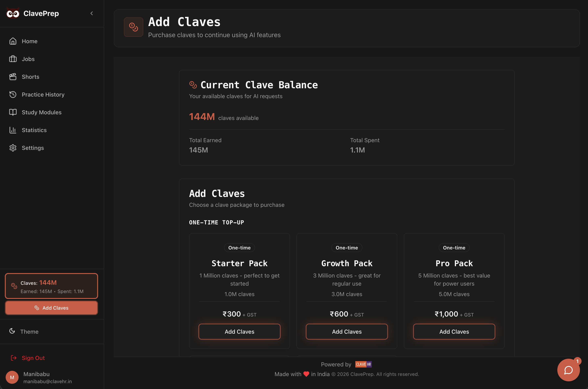This screenshot has height=389, width=588.
Task: Click the Shorts clapperboard icon
Action: (13, 77)
